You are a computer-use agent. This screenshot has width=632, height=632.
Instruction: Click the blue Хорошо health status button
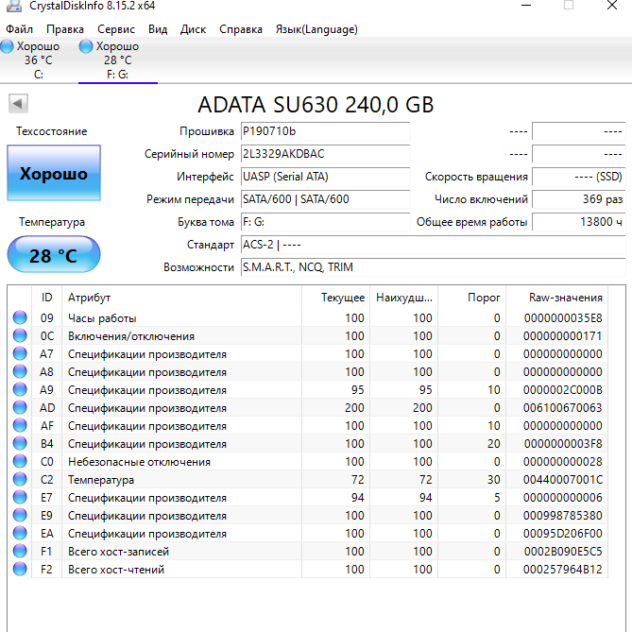coord(54,173)
